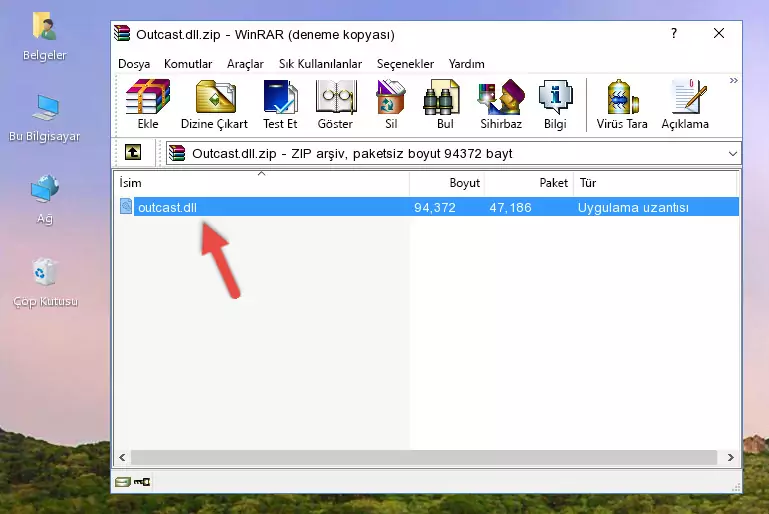Viewport: 769px width, 514px height.
Task: Click the Uygulama uzantısı type cell
Action: point(633,207)
